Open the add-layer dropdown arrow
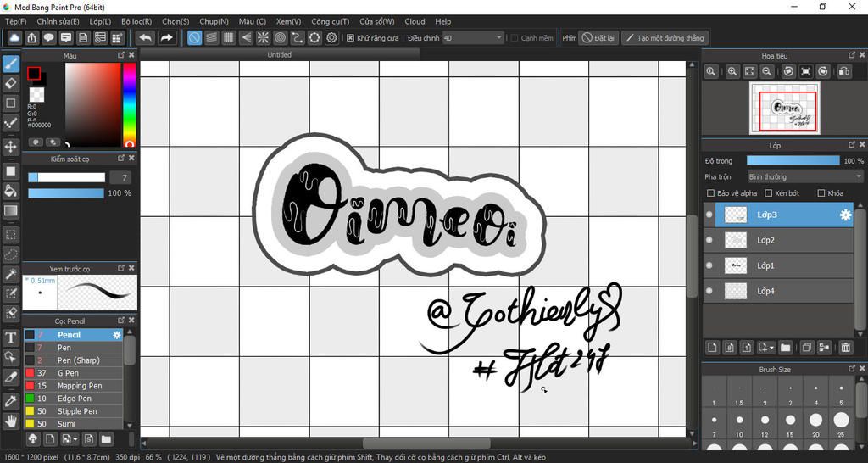868x463 pixels. tap(766, 348)
